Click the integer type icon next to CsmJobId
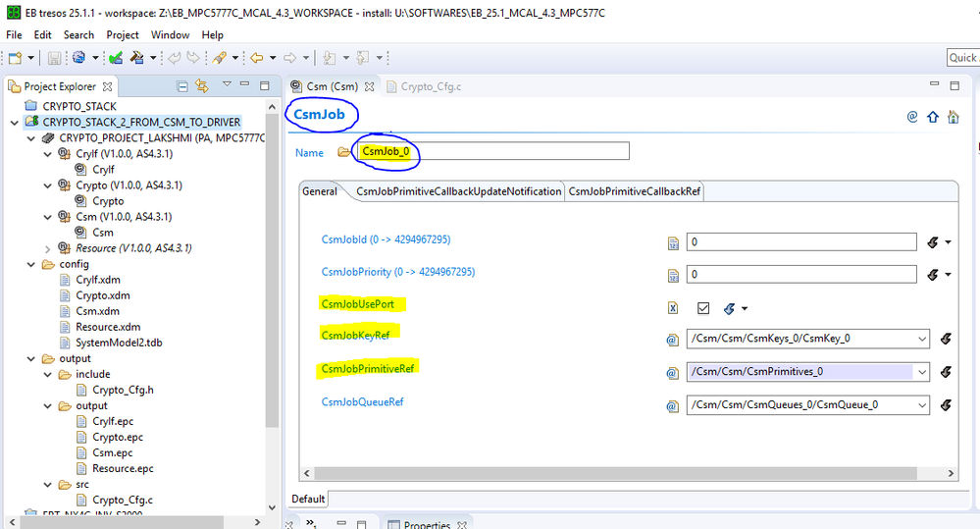The image size is (980, 529). click(x=673, y=243)
